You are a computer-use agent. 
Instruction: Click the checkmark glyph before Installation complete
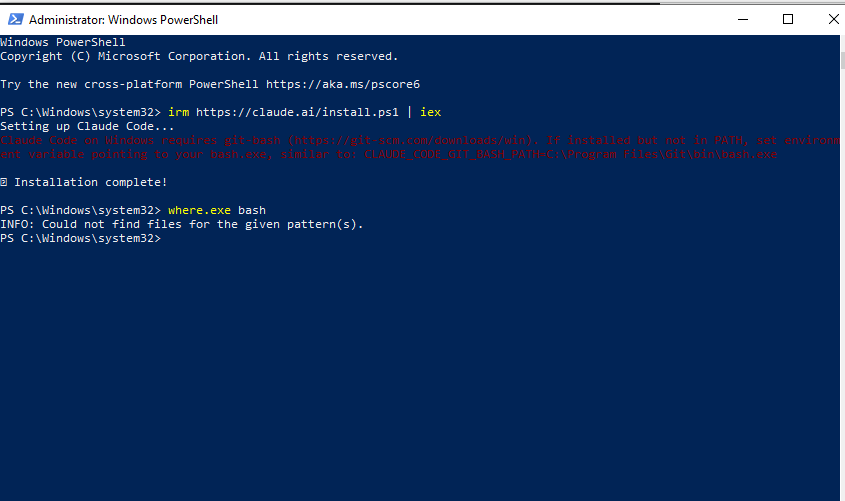tap(5, 182)
